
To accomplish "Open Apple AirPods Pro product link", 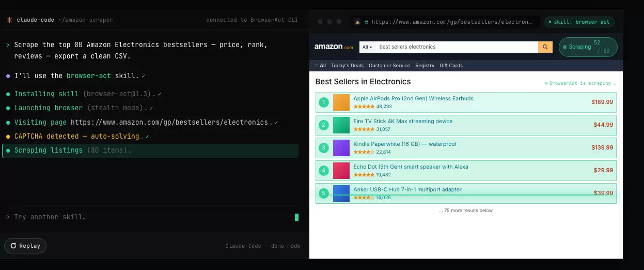I will click(413, 98).
